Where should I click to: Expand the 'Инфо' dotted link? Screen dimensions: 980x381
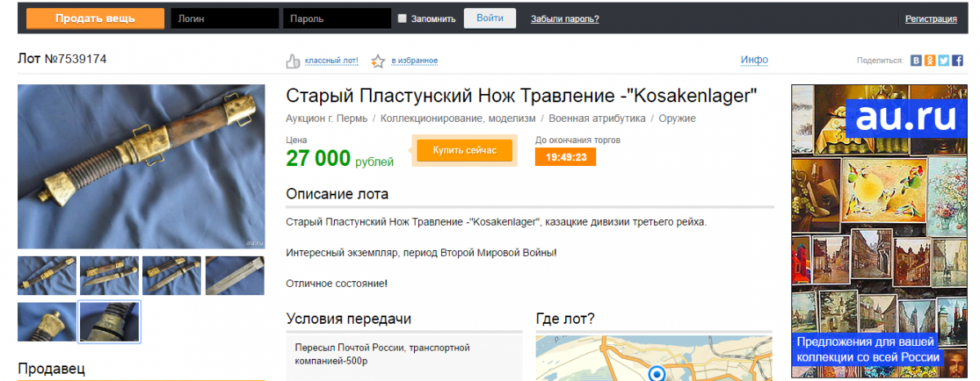754,60
